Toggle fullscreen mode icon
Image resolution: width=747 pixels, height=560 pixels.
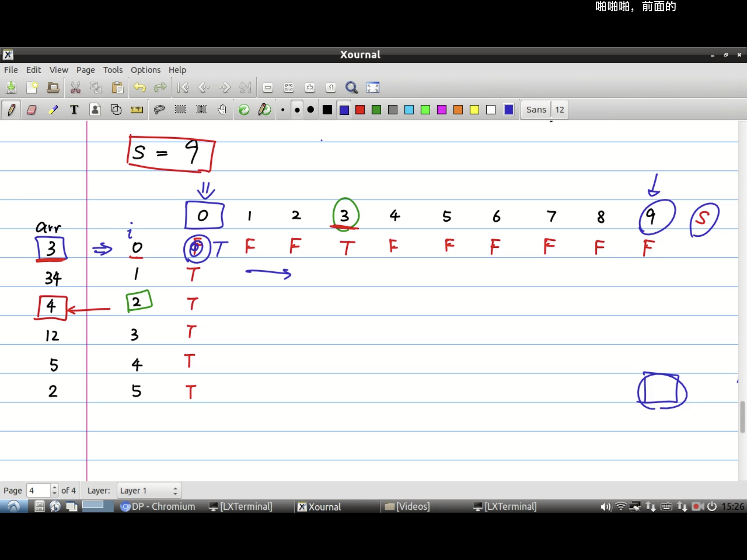[373, 88]
